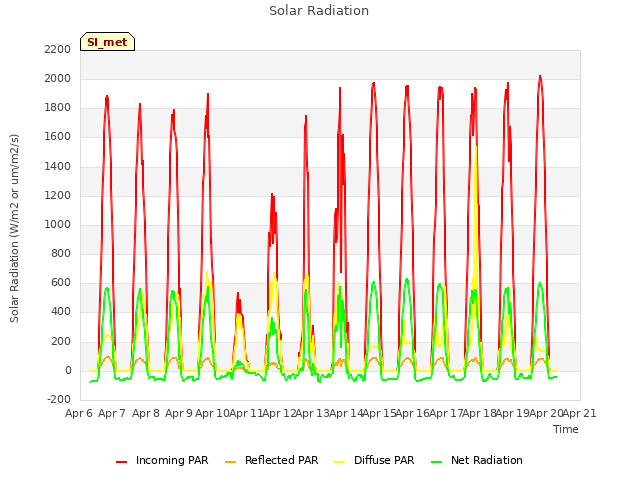Click the y-axis title Solar Radiation
The height and width of the screenshot is (480, 640).
[14, 228]
